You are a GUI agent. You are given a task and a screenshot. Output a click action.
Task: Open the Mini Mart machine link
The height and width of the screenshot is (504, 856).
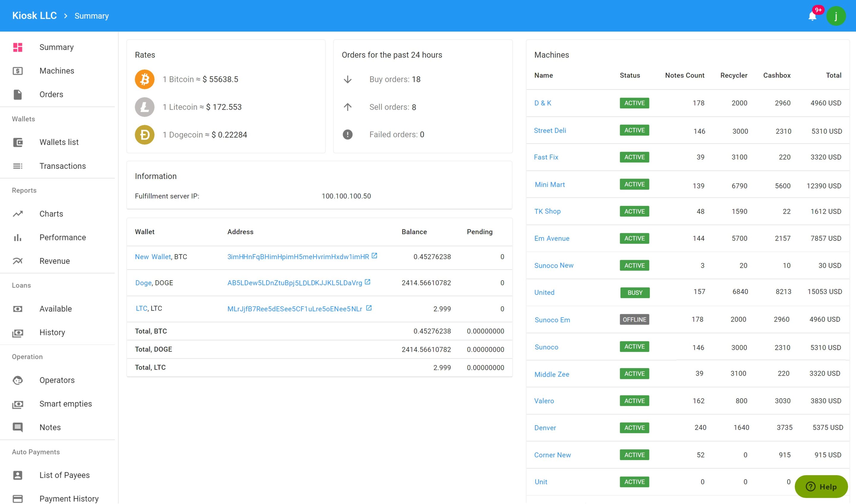(x=549, y=185)
